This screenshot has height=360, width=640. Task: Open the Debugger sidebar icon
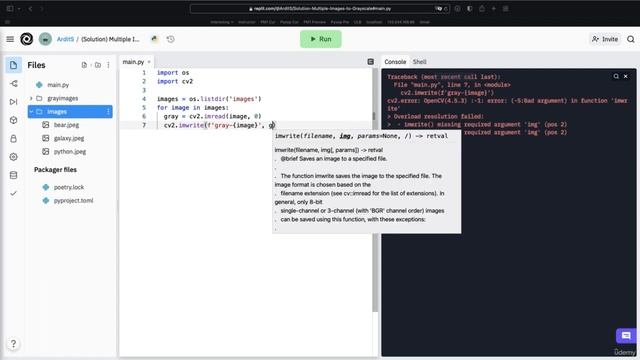13,102
